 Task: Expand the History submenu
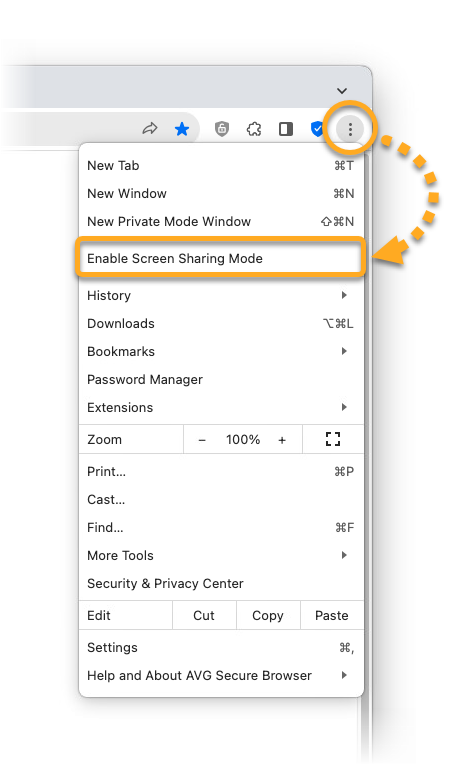click(221, 295)
